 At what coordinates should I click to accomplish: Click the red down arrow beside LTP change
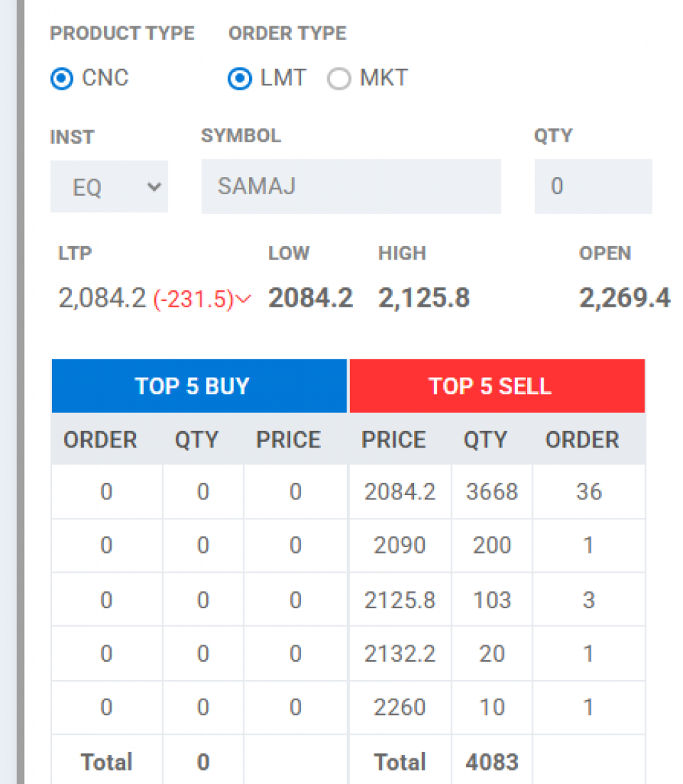tap(243, 300)
